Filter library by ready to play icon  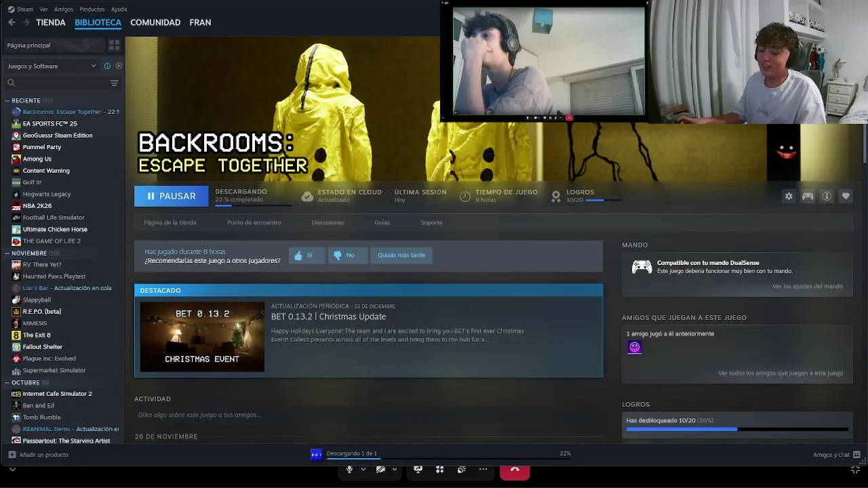pyautogui.click(x=119, y=66)
